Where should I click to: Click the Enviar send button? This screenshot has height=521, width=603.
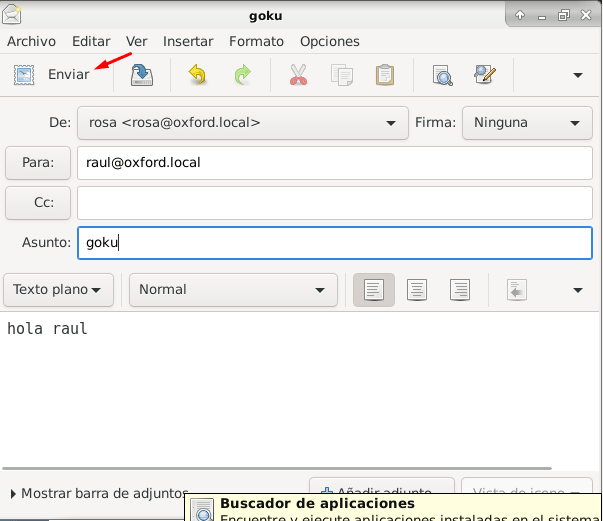coord(52,75)
